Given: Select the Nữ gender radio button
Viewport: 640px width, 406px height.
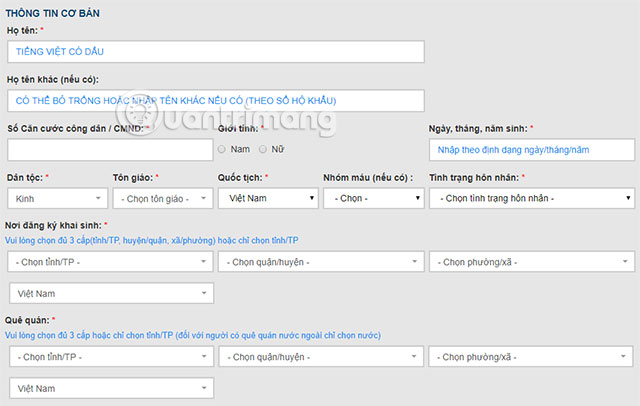Looking at the screenshot, I should (263, 149).
